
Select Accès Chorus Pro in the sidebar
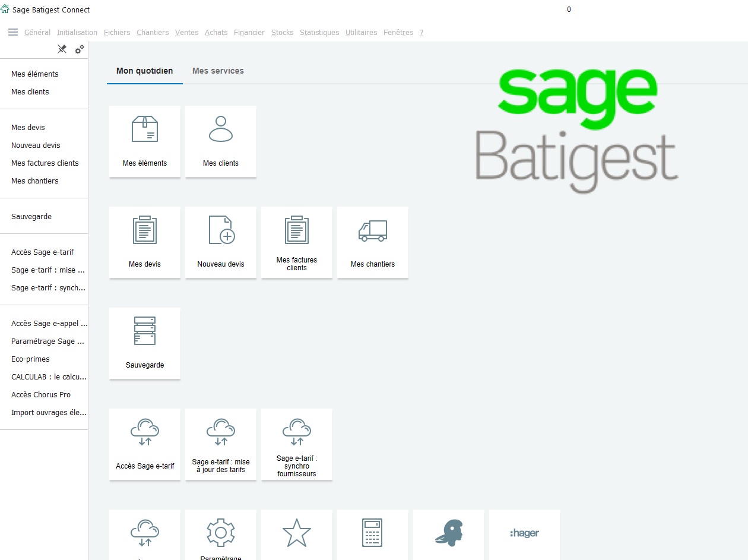41,395
